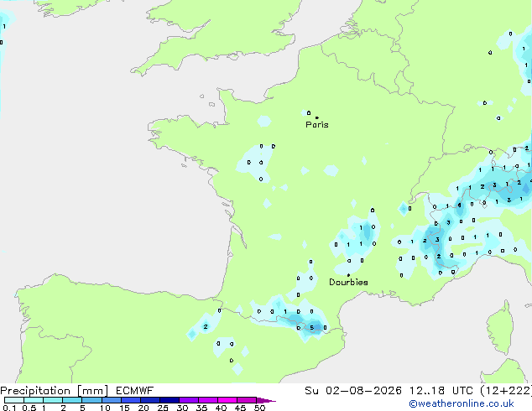Pick the legend swatch between 20 and 25
The width and height of the screenshot is (532, 411).
tap(150, 400)
